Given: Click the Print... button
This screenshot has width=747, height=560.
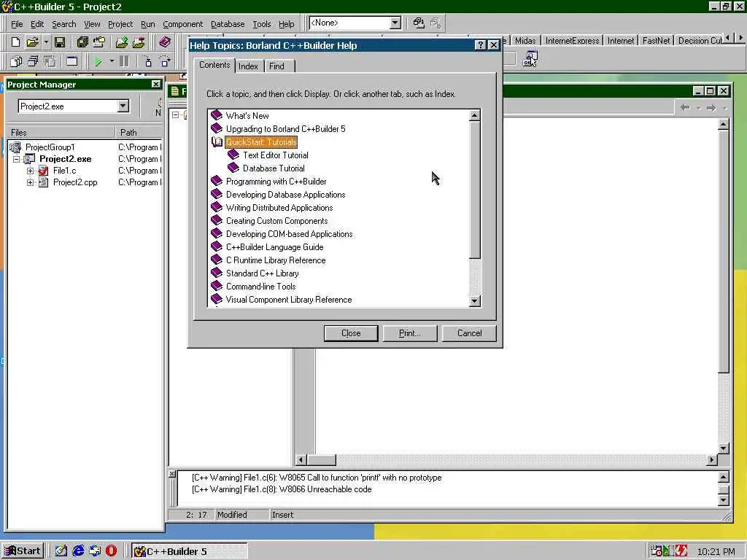Looking at the screenshot, I should tap(410, 333).
